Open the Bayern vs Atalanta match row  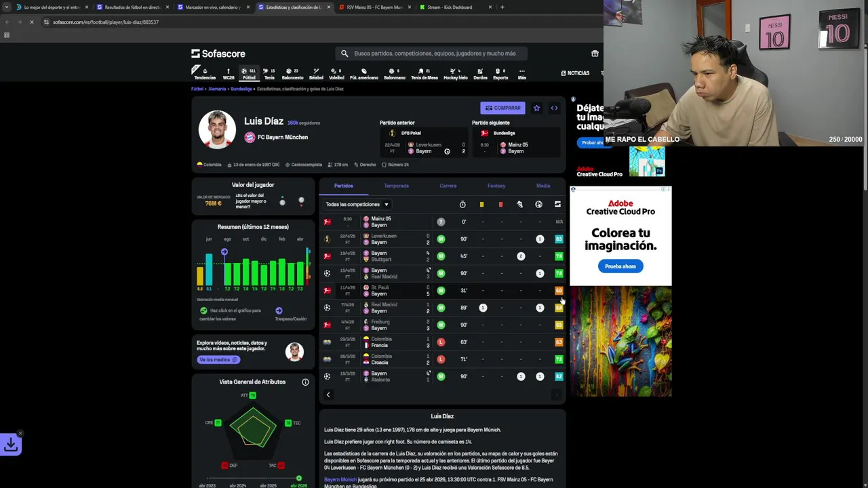tap(442, 376)
